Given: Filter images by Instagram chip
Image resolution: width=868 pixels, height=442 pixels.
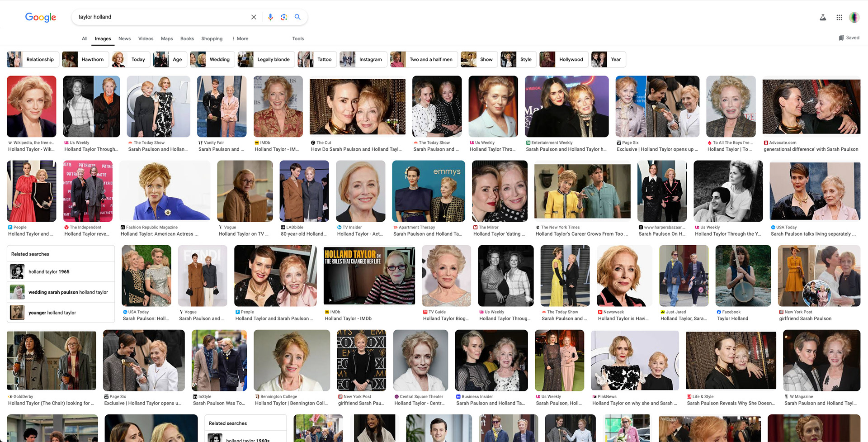Looking at the screenshot, I should pos(363,59).
